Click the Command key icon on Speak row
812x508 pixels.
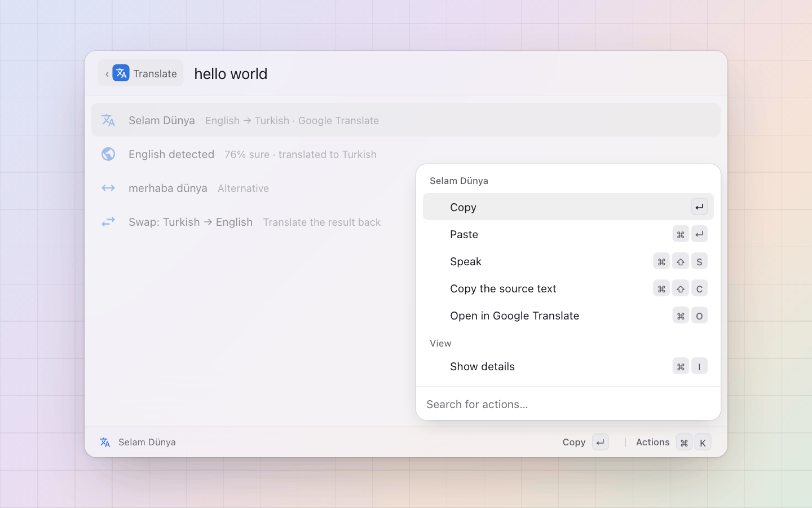[661, 261]
